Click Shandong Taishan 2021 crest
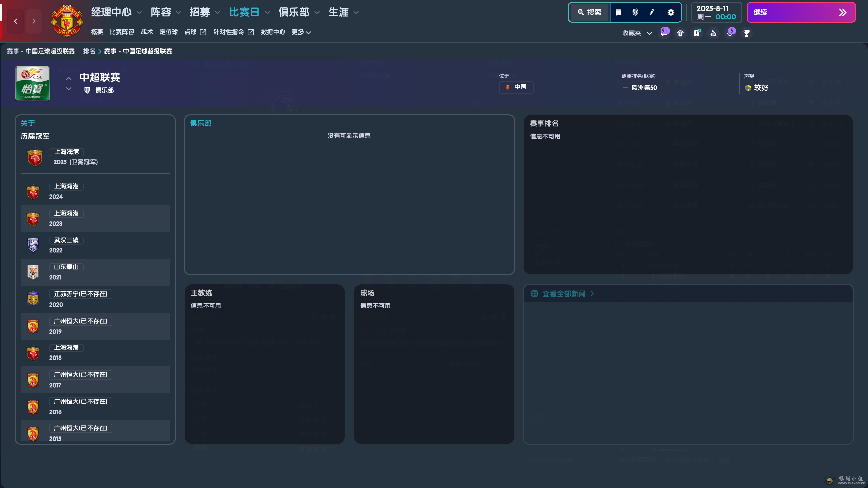 (x=33, y=272)
